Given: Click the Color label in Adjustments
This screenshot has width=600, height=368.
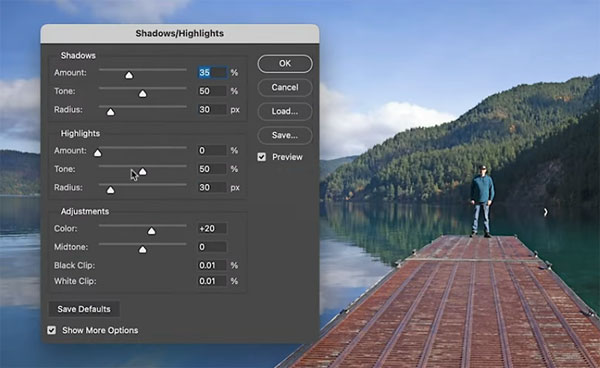Looking at the screenshot, I should [x=65, y=229].
